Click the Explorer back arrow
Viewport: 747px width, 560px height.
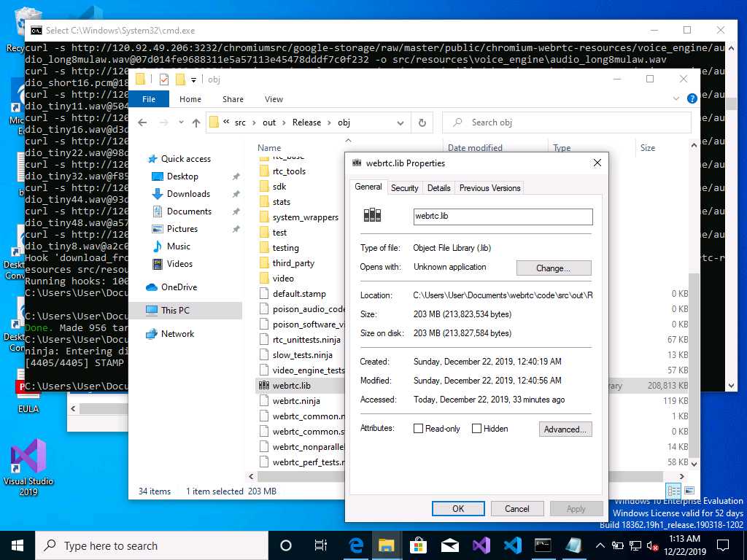(x=142, y=122)
